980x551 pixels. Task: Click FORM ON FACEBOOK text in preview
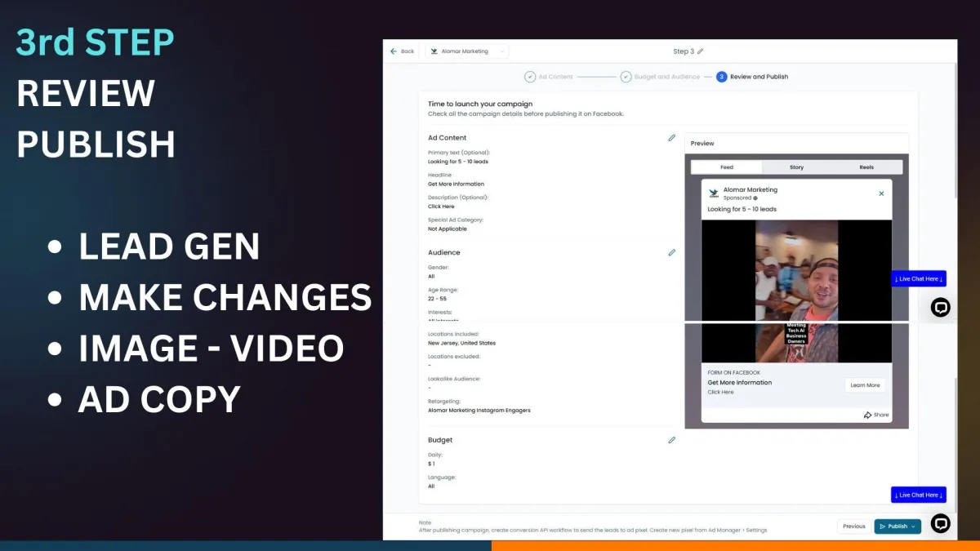point(733,373)
